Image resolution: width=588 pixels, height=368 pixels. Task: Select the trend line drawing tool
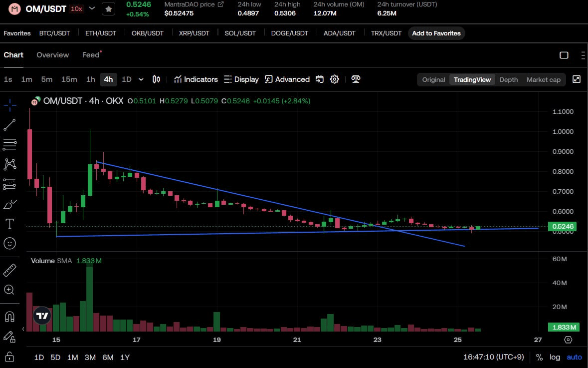point(10,125)
